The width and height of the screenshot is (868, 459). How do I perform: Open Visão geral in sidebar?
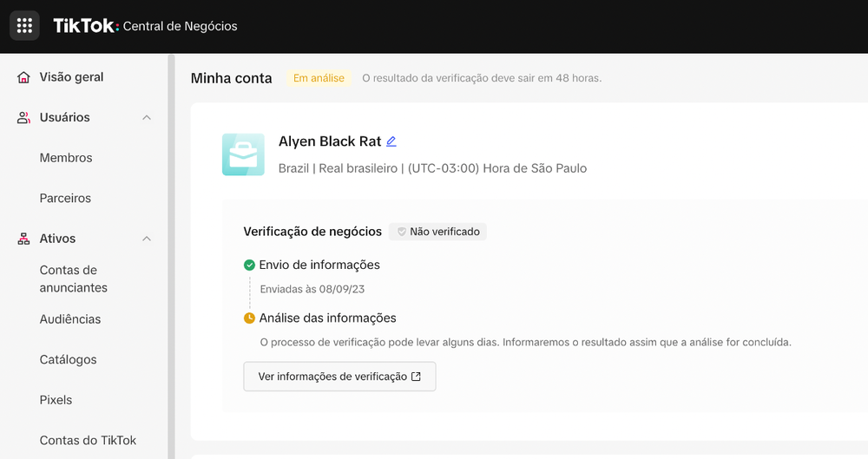[x=71, y=77]
